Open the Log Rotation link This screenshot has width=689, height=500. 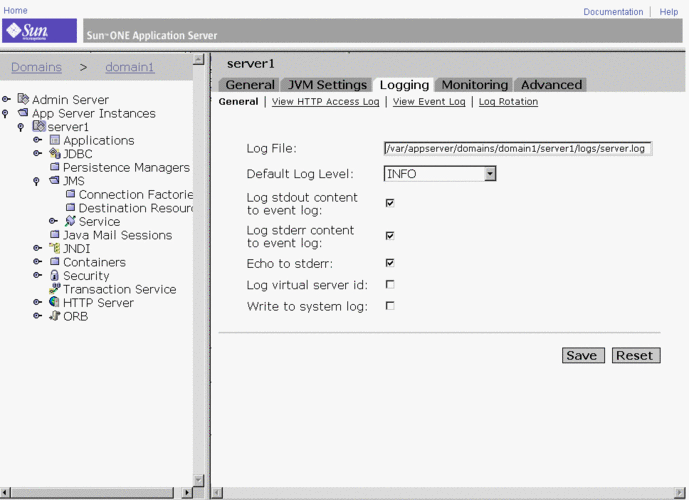[x=508, y=101]
